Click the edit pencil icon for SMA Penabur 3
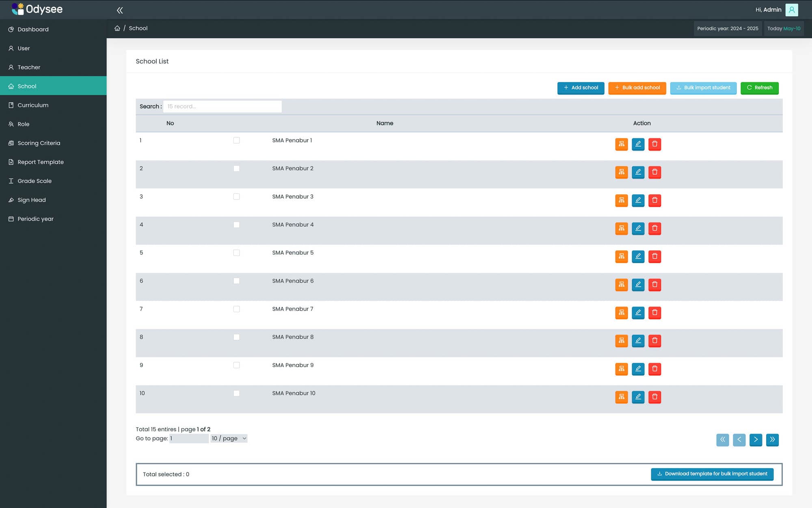 pos(638,200)
